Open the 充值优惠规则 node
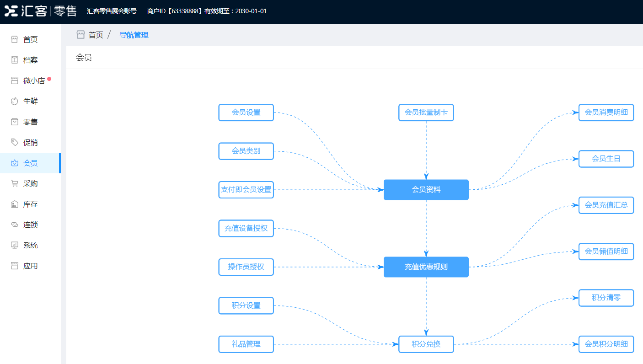The width and height of the screenshot is (643, 364). [x=426, y=267]
